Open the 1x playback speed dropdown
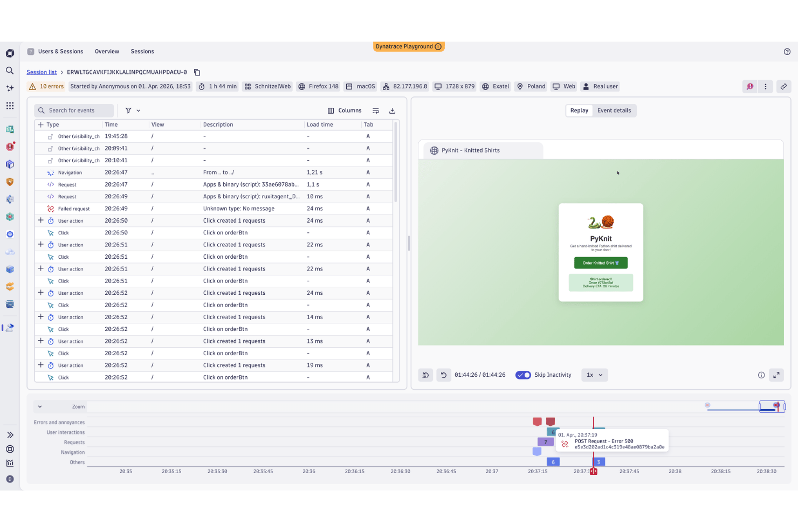This screenshot has height=532, width=798. (595, 375)
